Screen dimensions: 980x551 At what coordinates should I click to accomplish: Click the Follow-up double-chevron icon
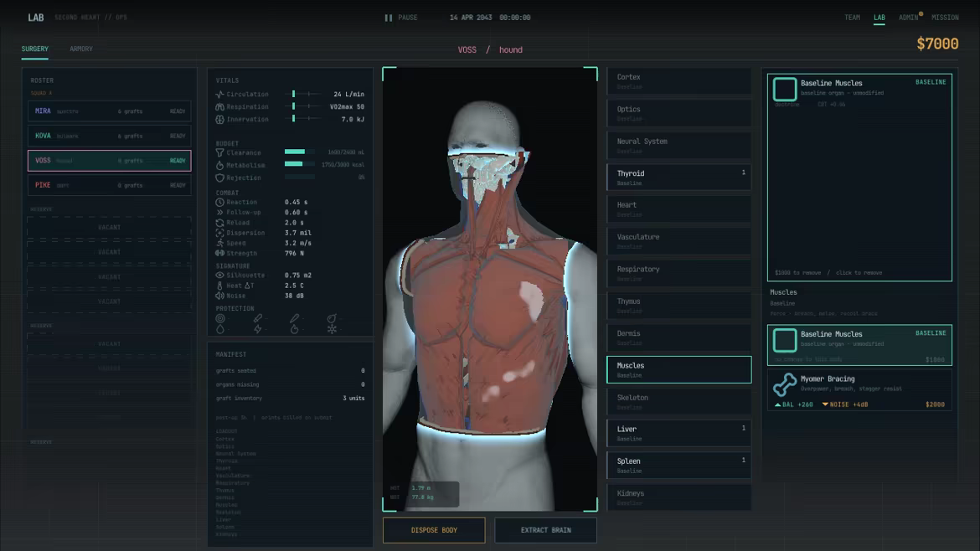click(219, 213)
